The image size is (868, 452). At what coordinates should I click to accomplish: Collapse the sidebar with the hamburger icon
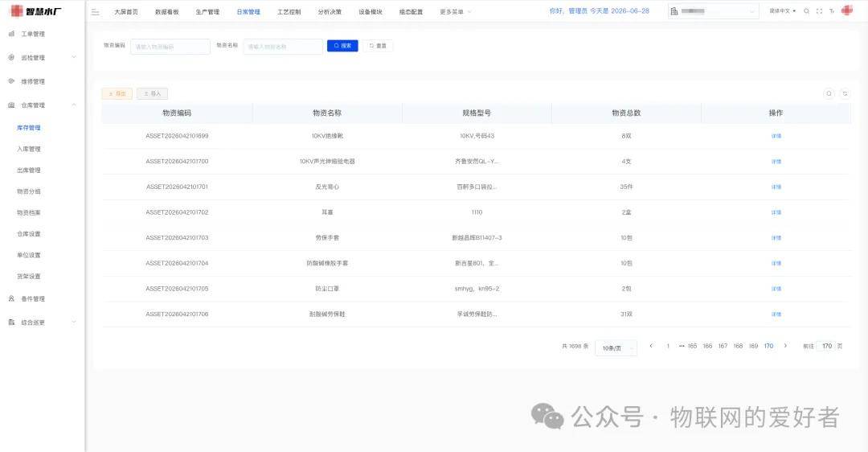pos(95,11)
